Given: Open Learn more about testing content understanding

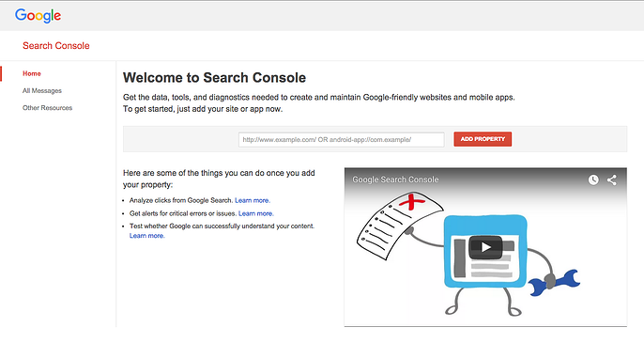Looking at the screenshot, I should coord(147,236).
